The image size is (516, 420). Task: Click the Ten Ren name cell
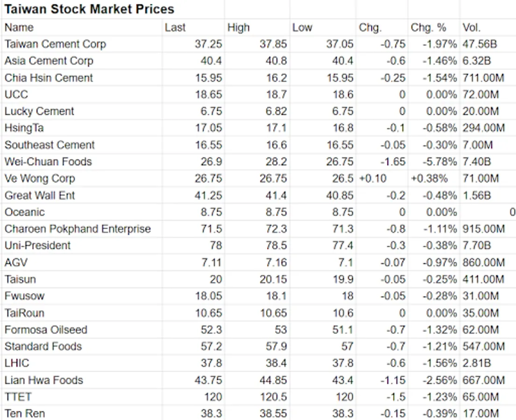pyautogui.click(x=25, y=413)
